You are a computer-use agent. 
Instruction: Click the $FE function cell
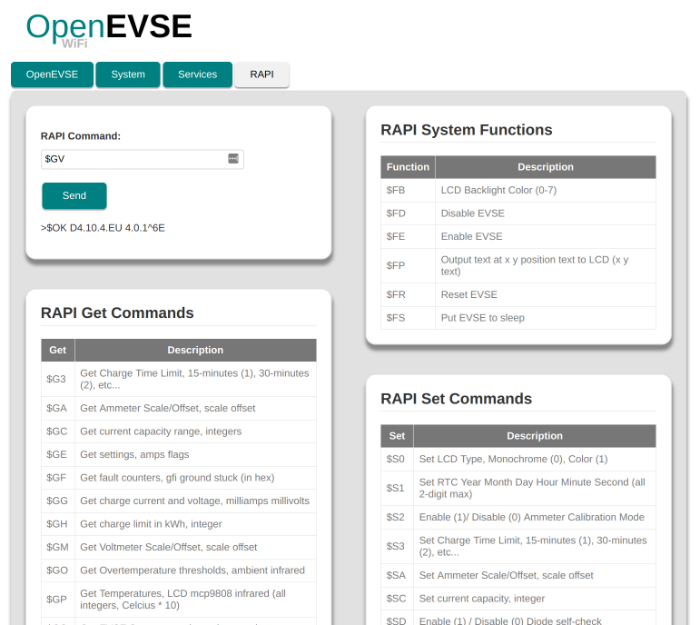[x=408, y=237]
